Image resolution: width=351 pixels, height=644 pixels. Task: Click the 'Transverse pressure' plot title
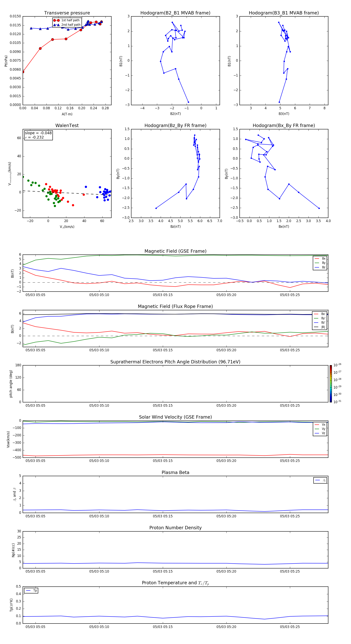(x=67, y=13)
